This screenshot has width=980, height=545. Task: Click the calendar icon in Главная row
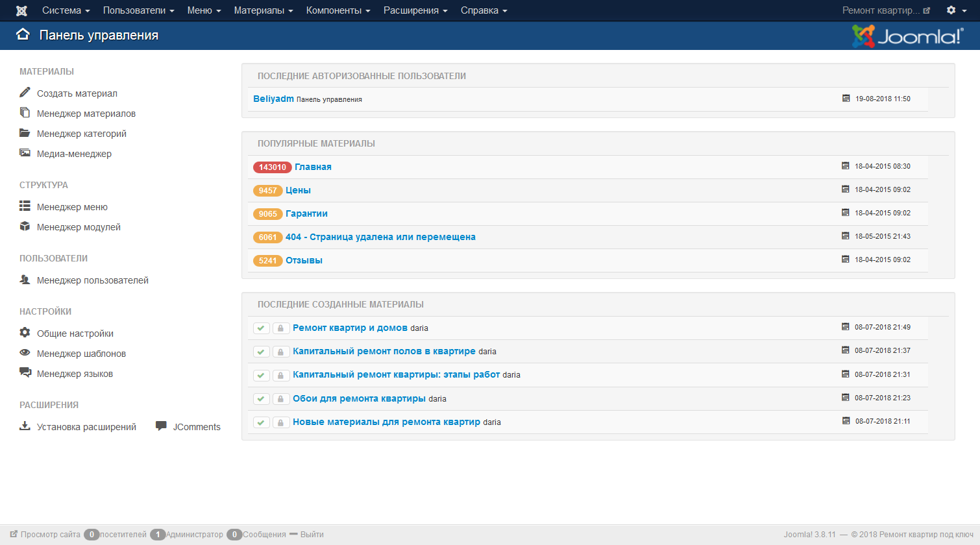coord(845,166)
